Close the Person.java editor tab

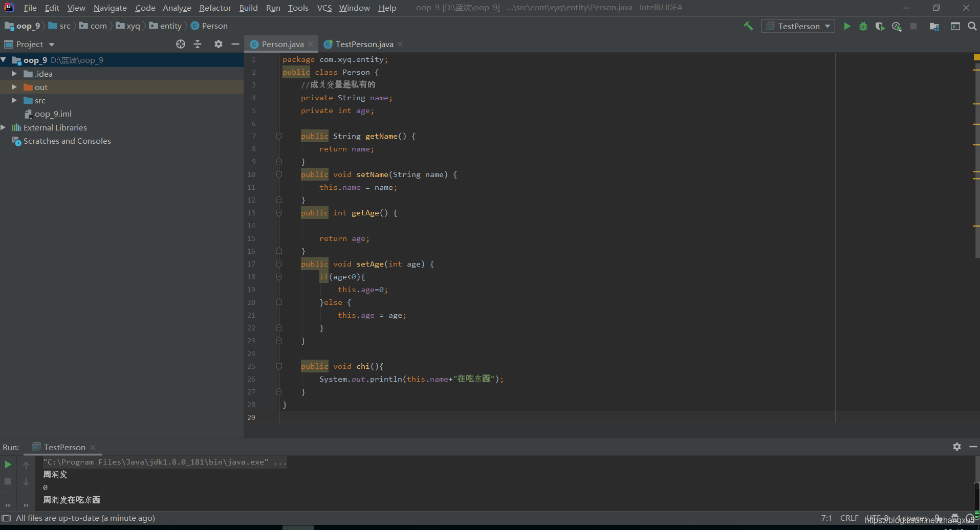[311, 44]
